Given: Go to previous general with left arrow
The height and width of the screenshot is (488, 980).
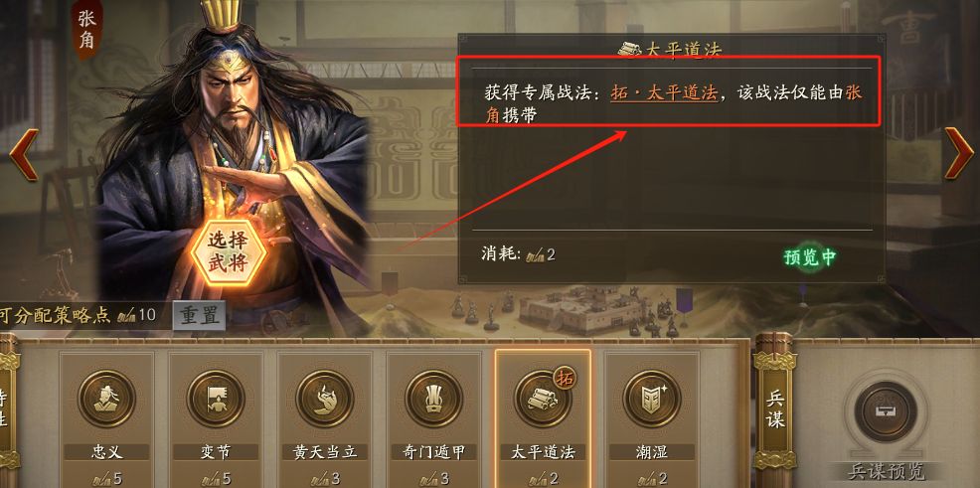Looking at the screenshot, I should coord(24,154).
